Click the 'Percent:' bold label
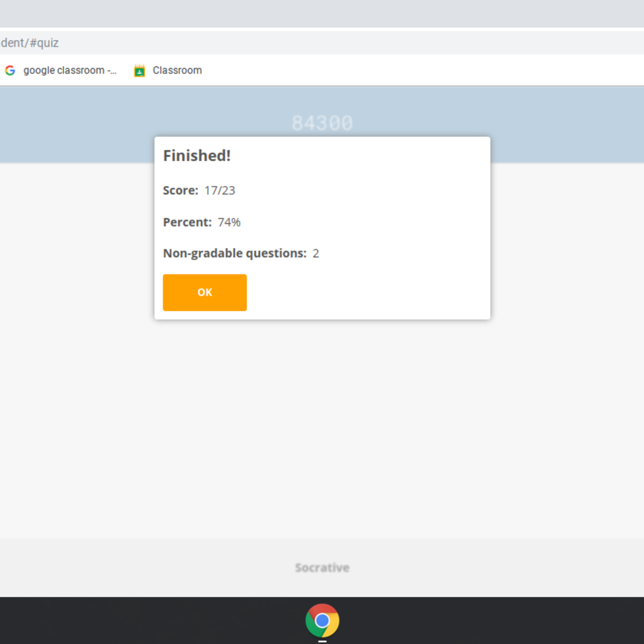 pyautogui.click(x=187, y=222)
